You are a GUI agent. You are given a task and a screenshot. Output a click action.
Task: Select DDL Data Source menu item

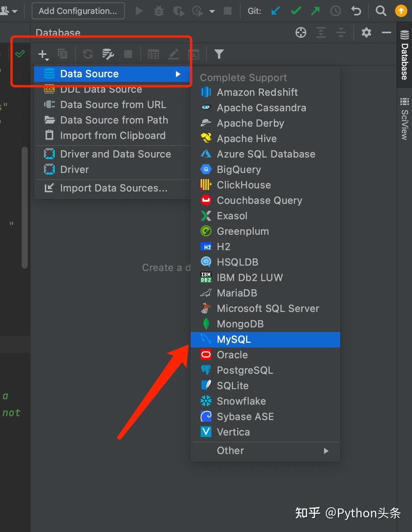click(112, 89)
